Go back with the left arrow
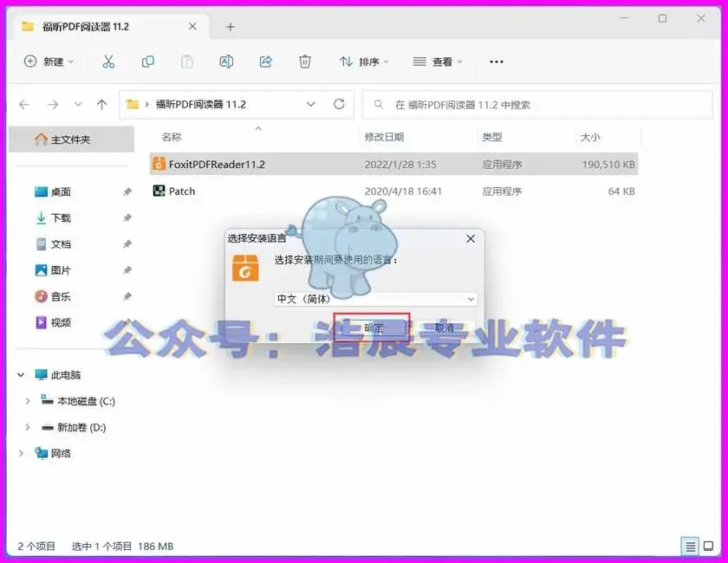Viewport: 728px width, 563px height. click(x=24, y=105)
